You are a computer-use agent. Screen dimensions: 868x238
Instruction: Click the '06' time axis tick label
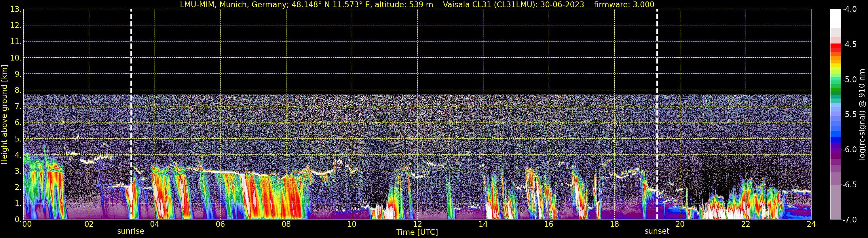click(220, 224)
